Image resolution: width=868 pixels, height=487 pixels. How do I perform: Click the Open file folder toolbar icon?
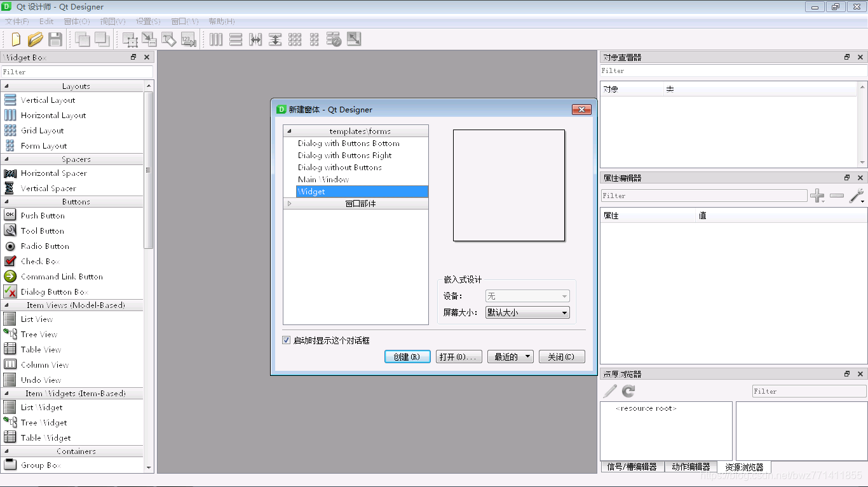pyautogui.click(x=35, y=39)
